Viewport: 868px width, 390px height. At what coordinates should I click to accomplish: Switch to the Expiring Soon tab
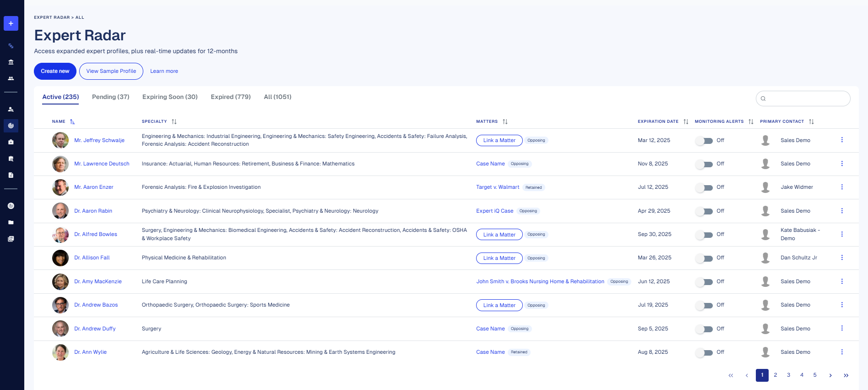[170, 97]
